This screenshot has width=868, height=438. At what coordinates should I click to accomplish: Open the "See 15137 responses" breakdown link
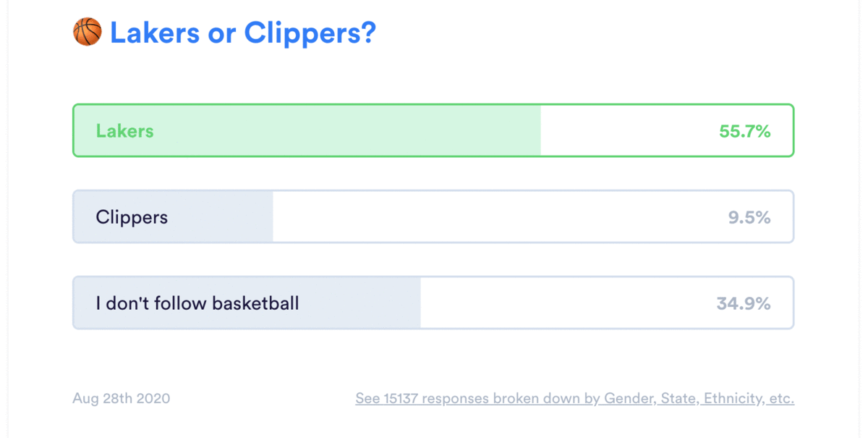[x=574, y=399]
